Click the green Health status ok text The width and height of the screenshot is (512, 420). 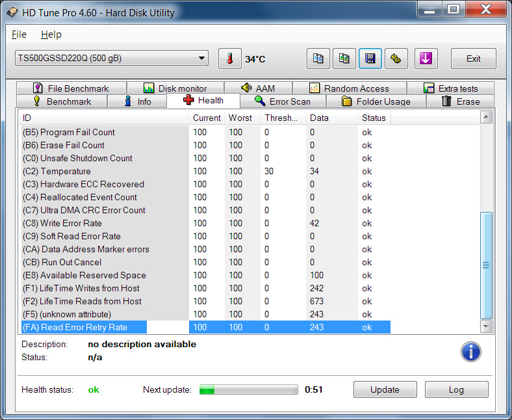click(x=94, y=389)
